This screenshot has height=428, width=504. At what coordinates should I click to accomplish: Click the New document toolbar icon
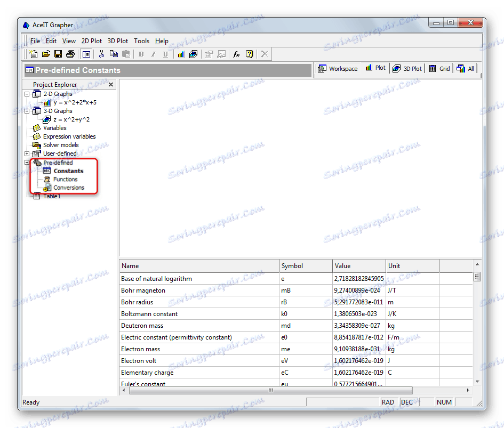(34, 54)
